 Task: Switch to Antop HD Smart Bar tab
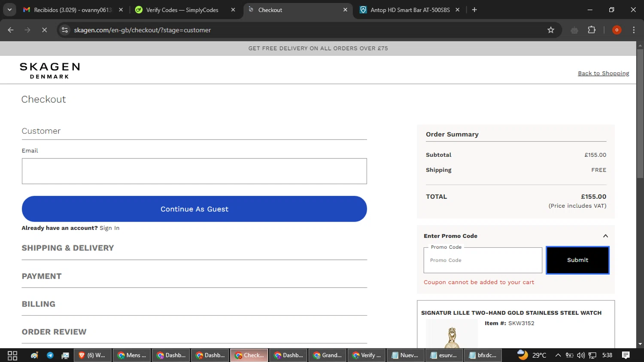(410, 10)
